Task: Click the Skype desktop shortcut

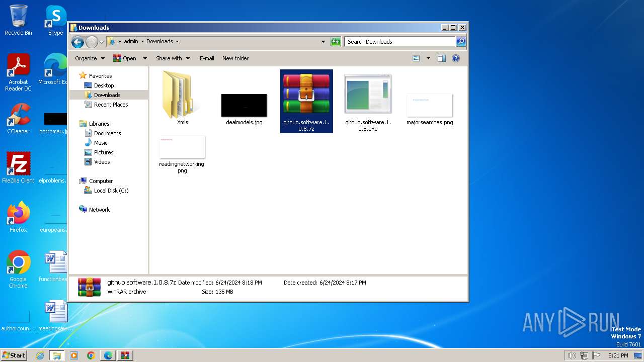Action: (x=56, y=20)
